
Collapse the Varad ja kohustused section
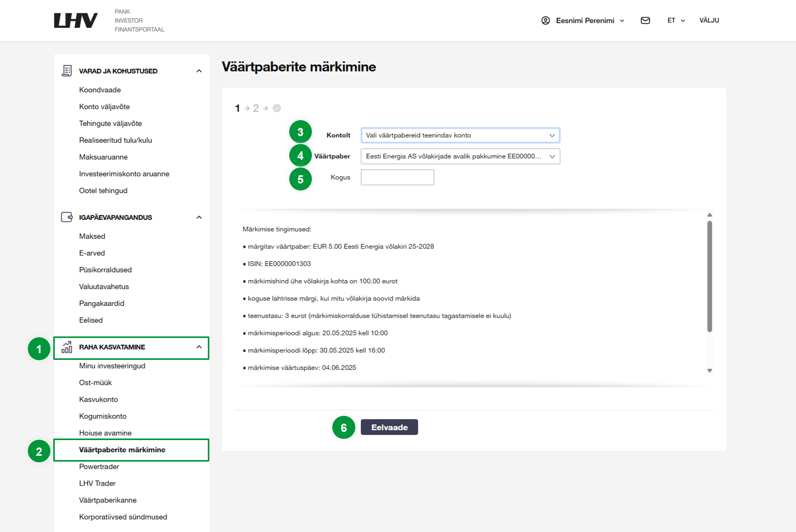[x=199, y=71]
